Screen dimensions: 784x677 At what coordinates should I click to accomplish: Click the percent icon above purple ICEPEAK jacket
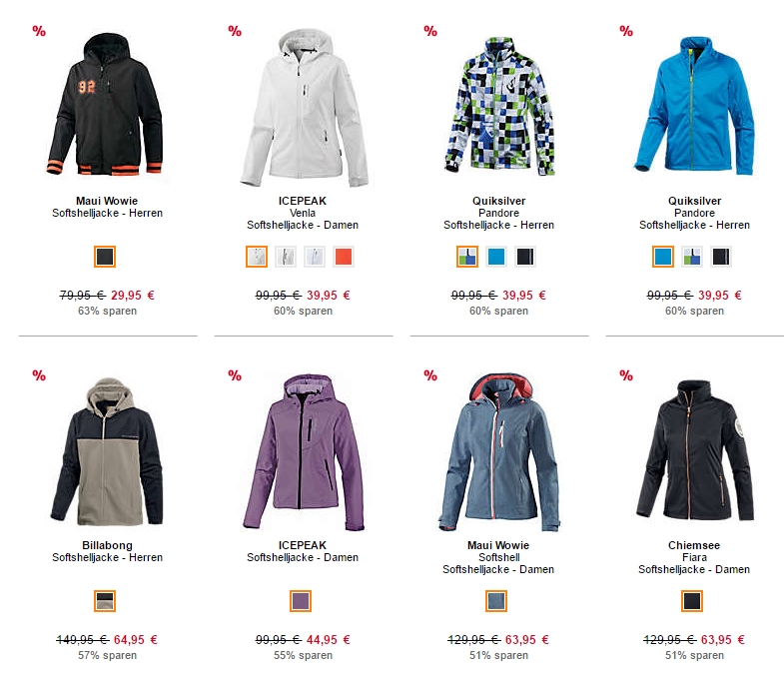[235, 375]
